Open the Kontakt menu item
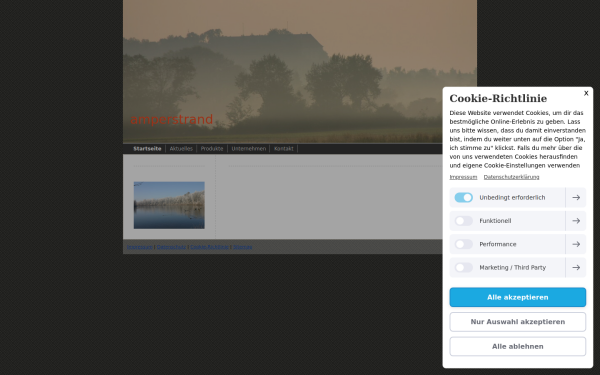The height and width of the screenshot is (375, 600). pos(284,148)
